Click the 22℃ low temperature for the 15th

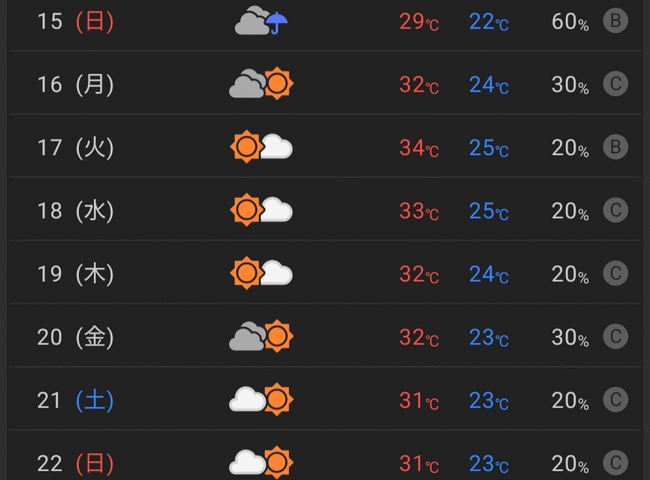click(489, 22)
